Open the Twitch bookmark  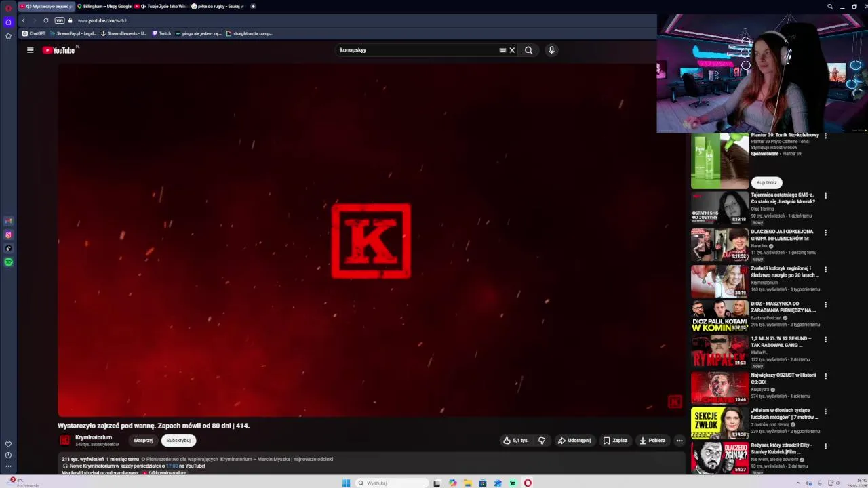click(161, 33)
